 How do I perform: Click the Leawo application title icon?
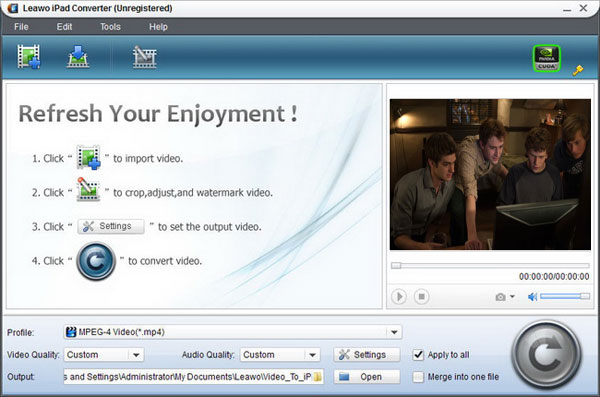12,8
